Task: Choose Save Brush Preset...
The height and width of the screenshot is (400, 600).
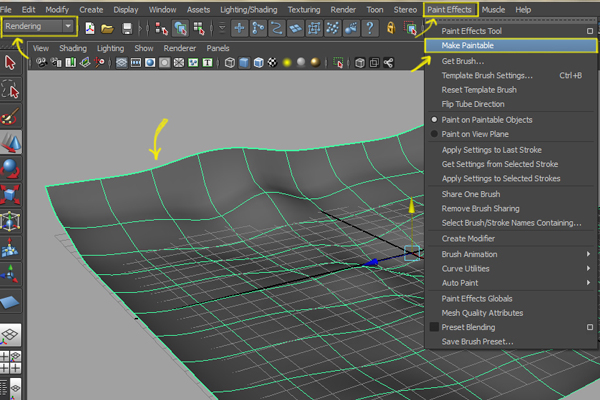Action: pos(512,341)
